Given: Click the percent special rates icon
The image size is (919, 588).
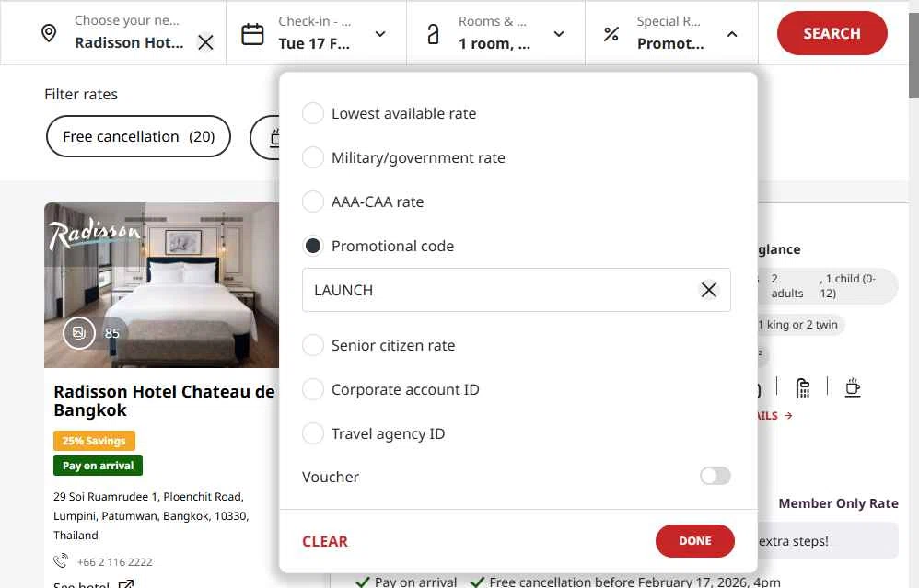Looking at the screenshot, I should [611, 34].
